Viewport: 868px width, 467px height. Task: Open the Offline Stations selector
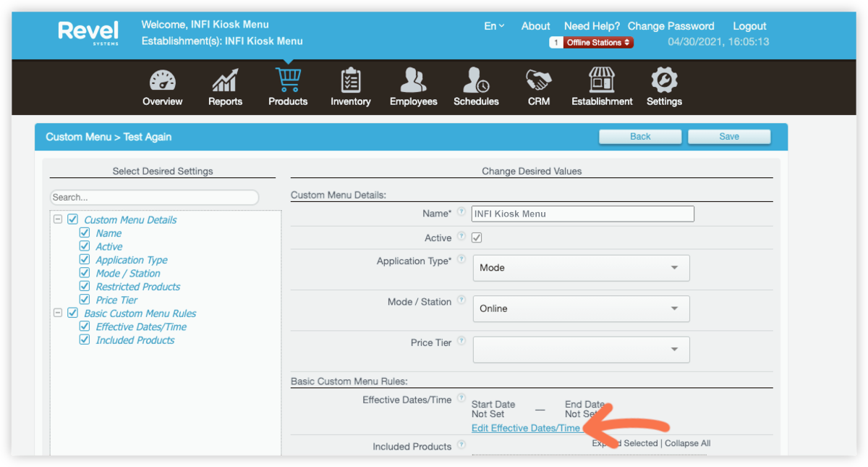point(599,43)
